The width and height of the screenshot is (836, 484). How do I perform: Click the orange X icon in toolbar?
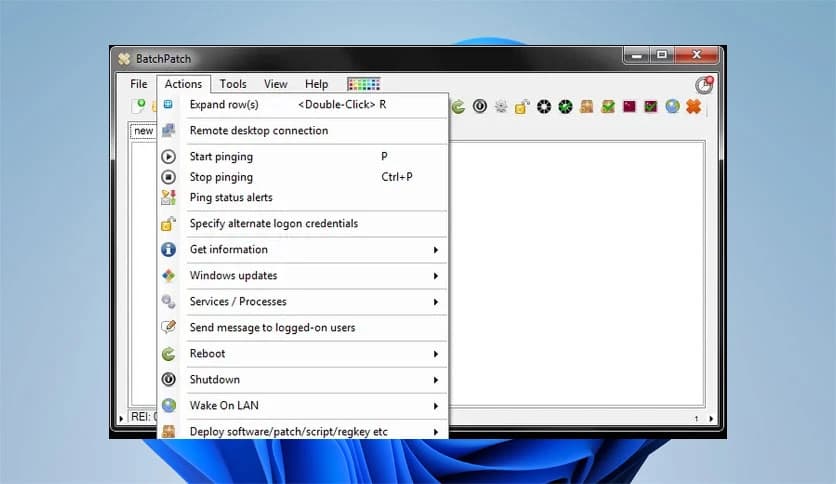pyautogui.click(x=693, y=106)
